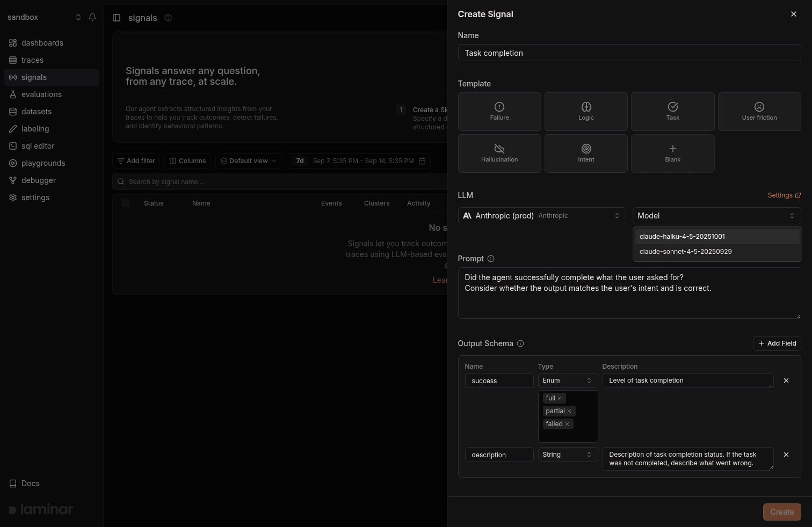Click the Name column header in table

pyautogui.click(x=201, y=203)
